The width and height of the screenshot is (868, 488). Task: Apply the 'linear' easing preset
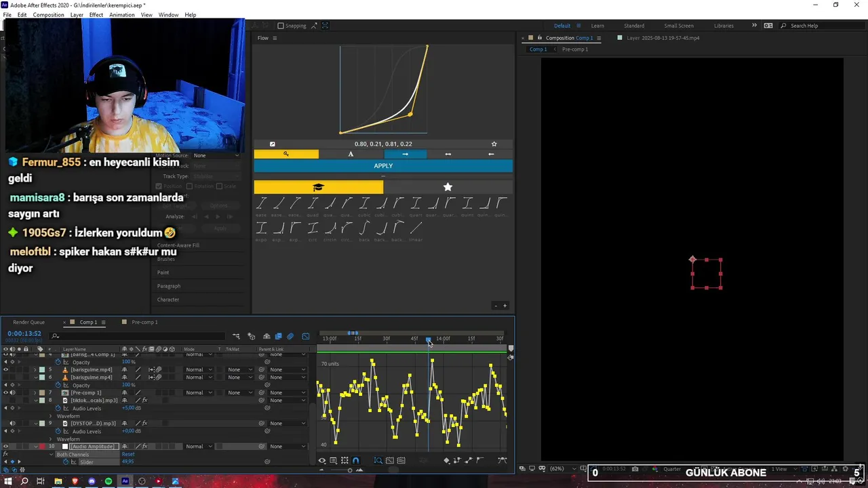(416, 231)
